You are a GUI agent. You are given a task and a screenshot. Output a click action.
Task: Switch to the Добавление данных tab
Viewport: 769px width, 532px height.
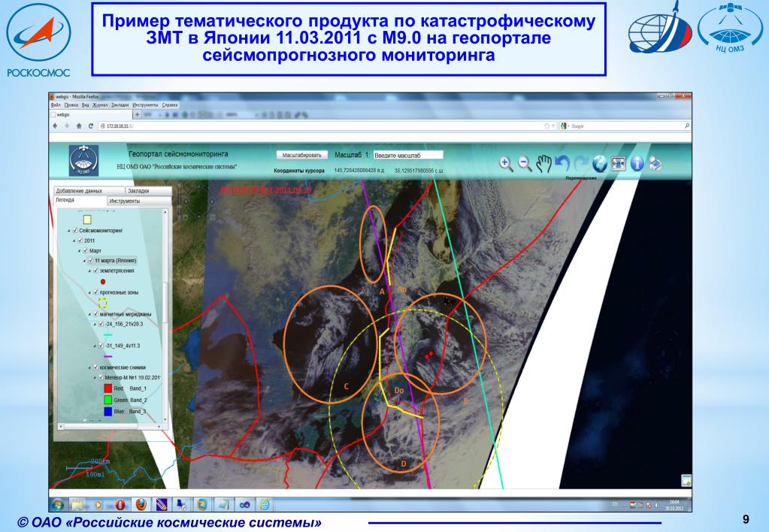click(x=89, y=191)
